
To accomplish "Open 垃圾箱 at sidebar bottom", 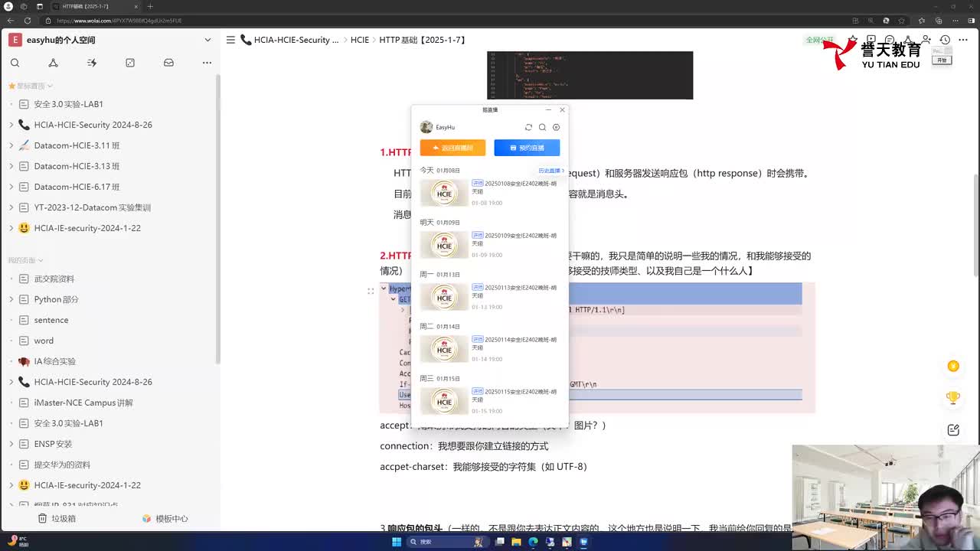I will [56, 518].
